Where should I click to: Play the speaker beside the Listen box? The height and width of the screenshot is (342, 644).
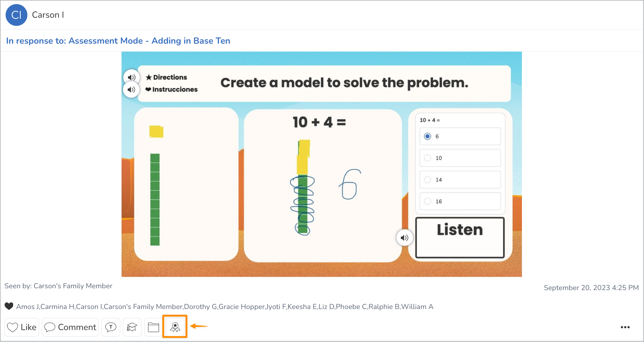[404, 238]
